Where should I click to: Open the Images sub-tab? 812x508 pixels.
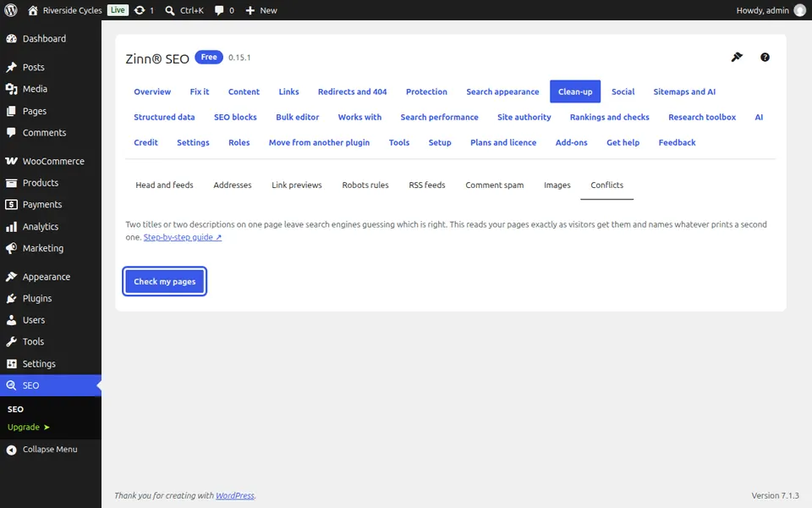pos(557,185)
